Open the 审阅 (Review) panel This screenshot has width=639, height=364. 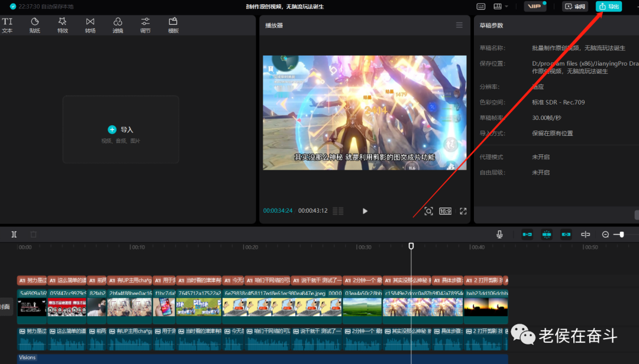click(x=575, y=6)
